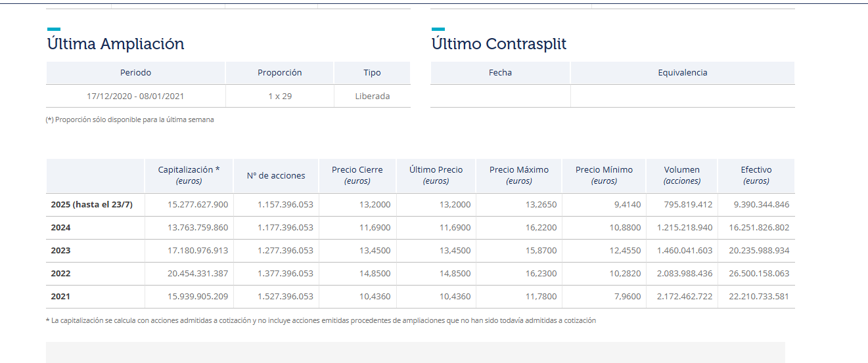
Task: Click the Última Ampliación heading
Action: (x=116, y=44)
